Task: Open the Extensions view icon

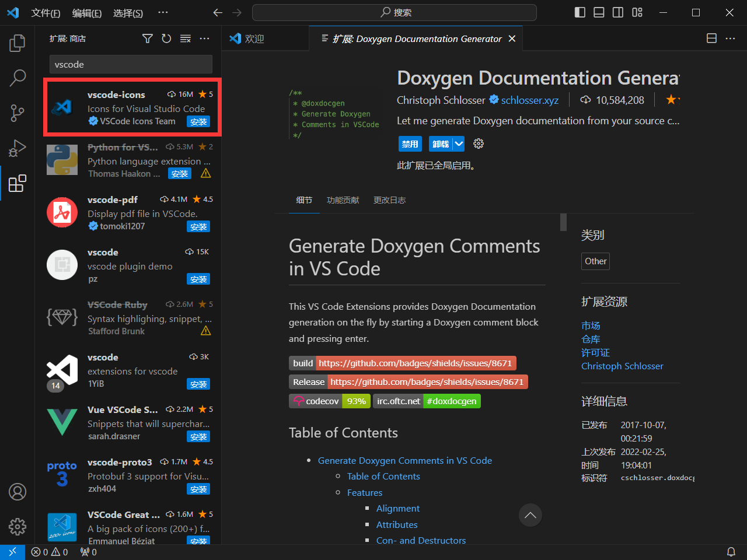Action: click(x=18, y=183)
